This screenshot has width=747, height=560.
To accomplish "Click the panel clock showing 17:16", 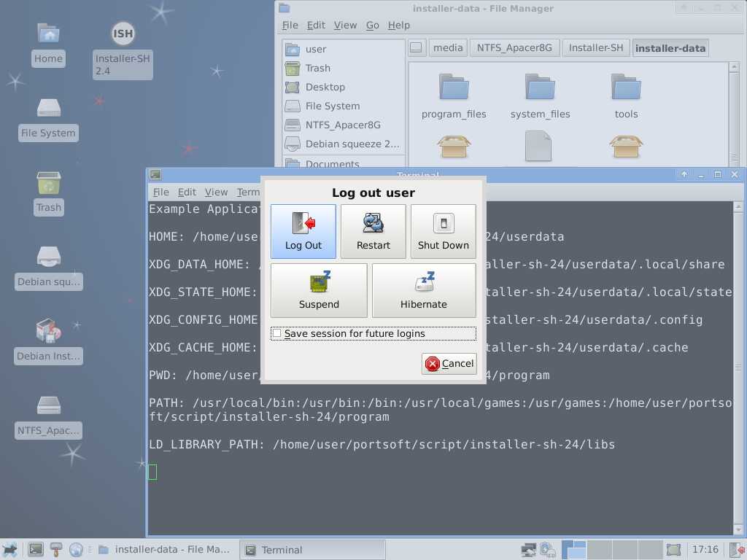I will point(705,550).
